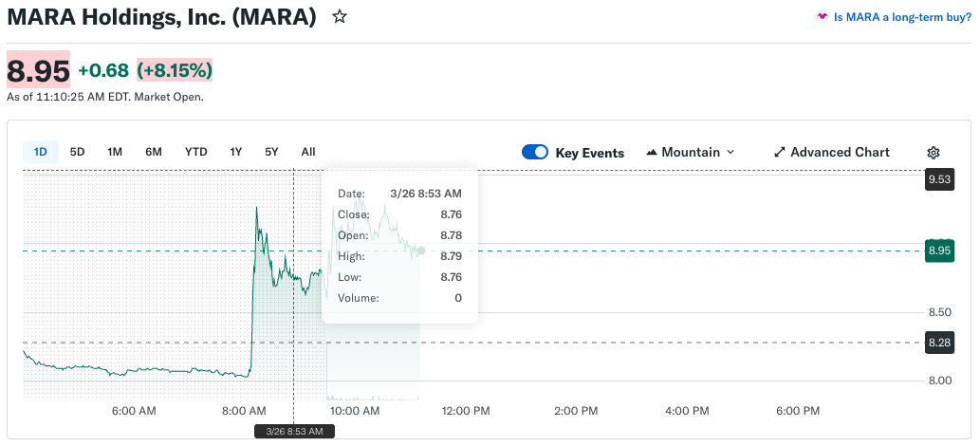Choose the 5Y time range

[271, 152]
